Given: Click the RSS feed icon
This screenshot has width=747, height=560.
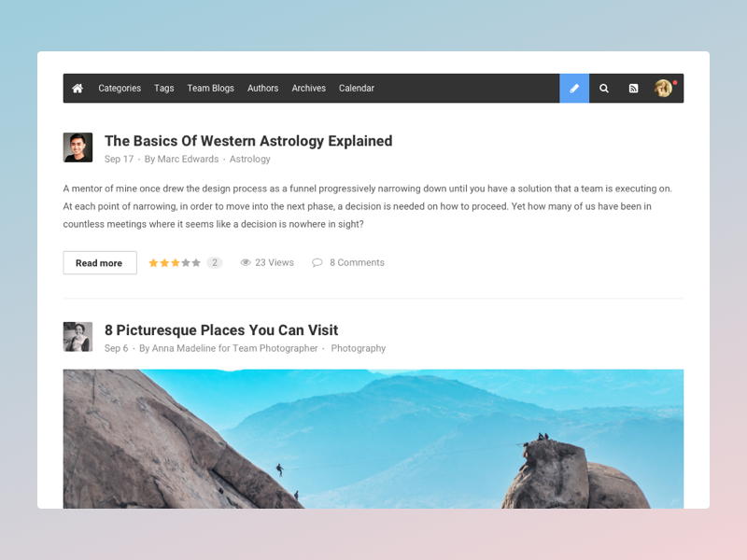Looking at the screenshot, I should (633, 88).
